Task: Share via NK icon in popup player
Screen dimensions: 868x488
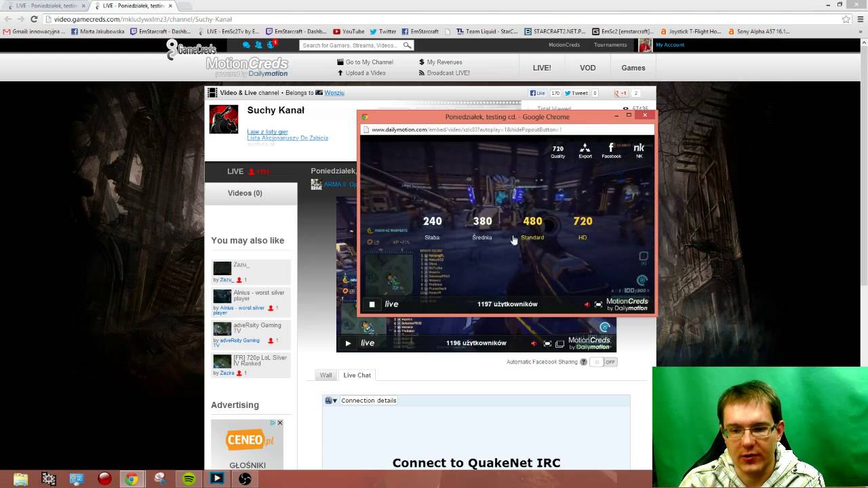Action: (639, 150)
